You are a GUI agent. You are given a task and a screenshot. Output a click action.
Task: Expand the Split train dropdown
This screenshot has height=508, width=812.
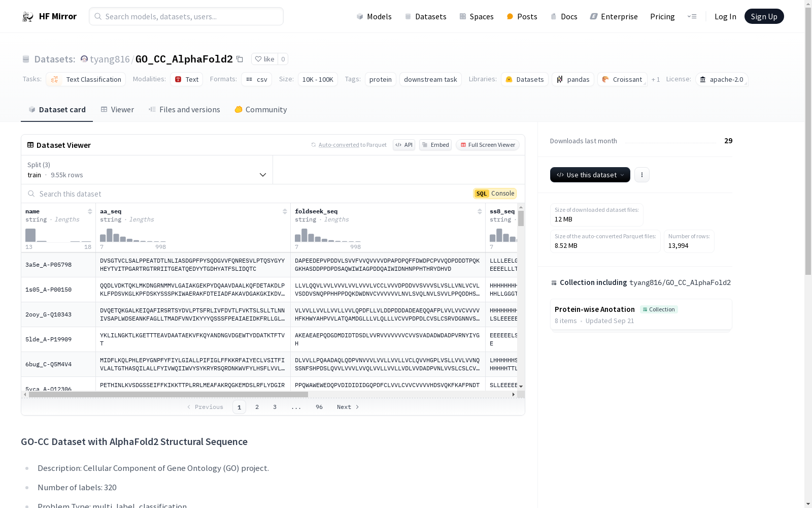[x=147, y=170]
